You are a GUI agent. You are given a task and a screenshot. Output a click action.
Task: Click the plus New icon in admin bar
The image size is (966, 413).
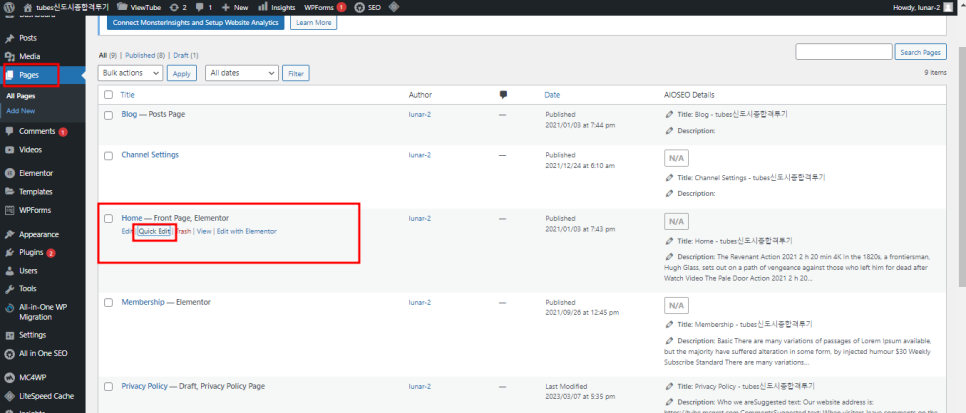click(x=225, y=7)
